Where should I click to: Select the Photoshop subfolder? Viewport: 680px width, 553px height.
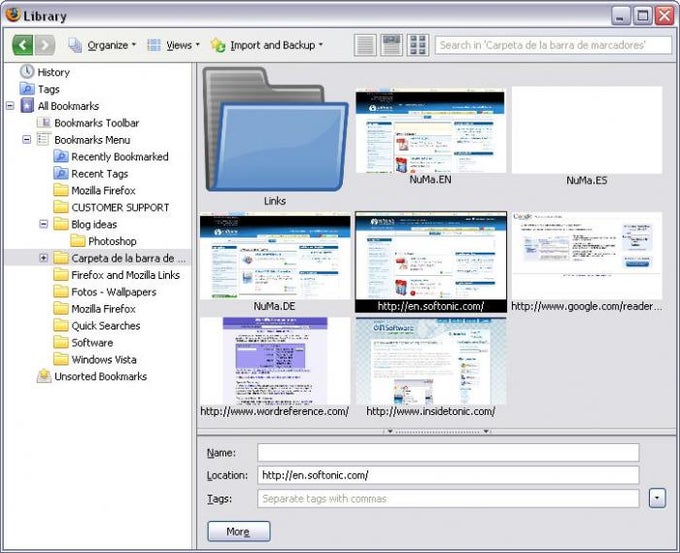point(112,241)
